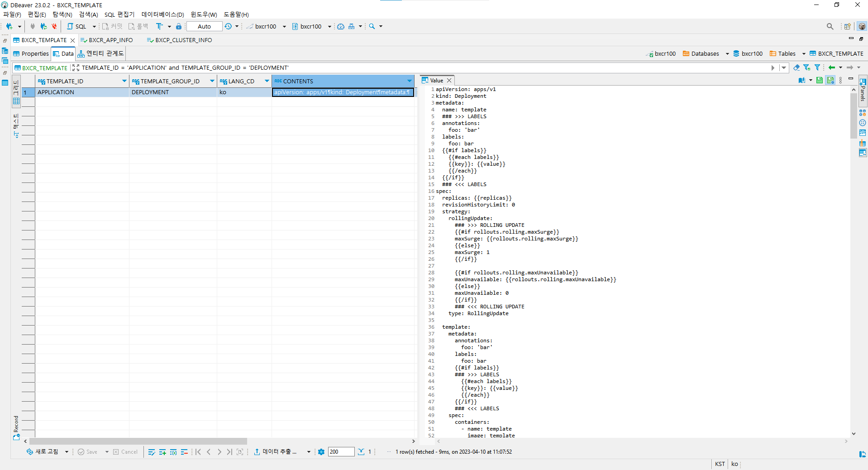Click the 롤백 (rollback) button
The height and width of the screenshot is (470, 868).
click(138, 26)
